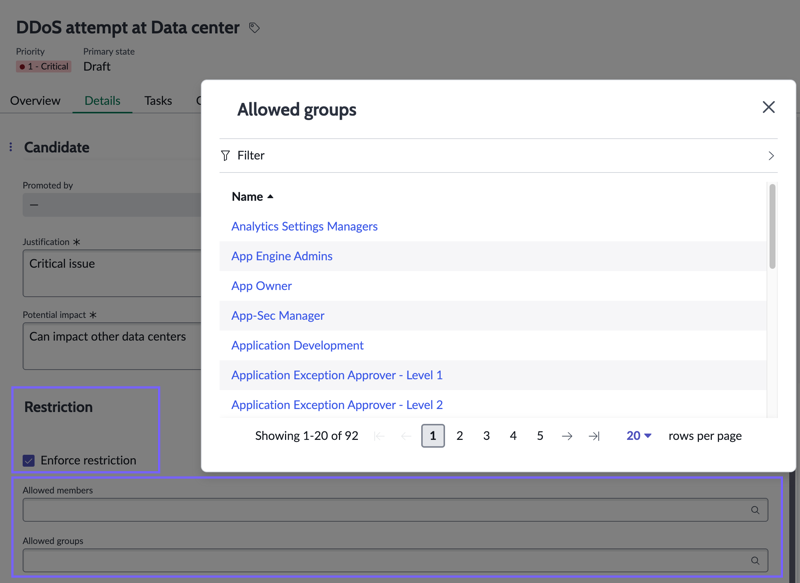Click the Showing 1-20 of 92 text

(x=307, y=436)
